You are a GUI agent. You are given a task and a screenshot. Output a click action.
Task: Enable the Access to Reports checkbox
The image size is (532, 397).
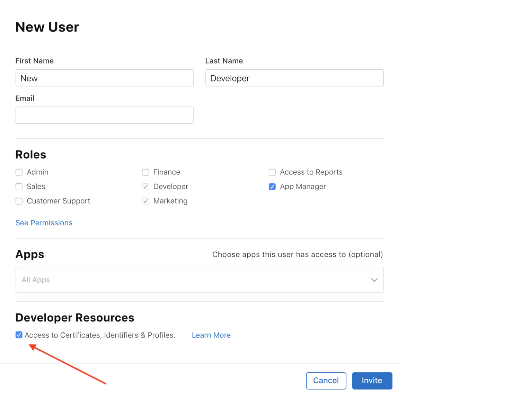[272, 172]
